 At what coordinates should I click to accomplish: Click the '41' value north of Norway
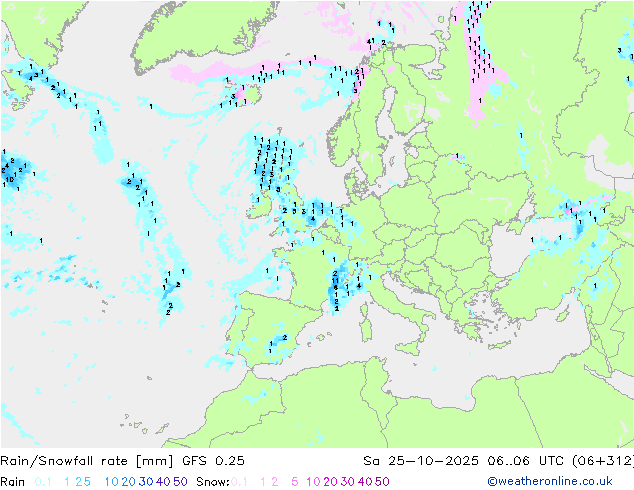coord(370,41)
